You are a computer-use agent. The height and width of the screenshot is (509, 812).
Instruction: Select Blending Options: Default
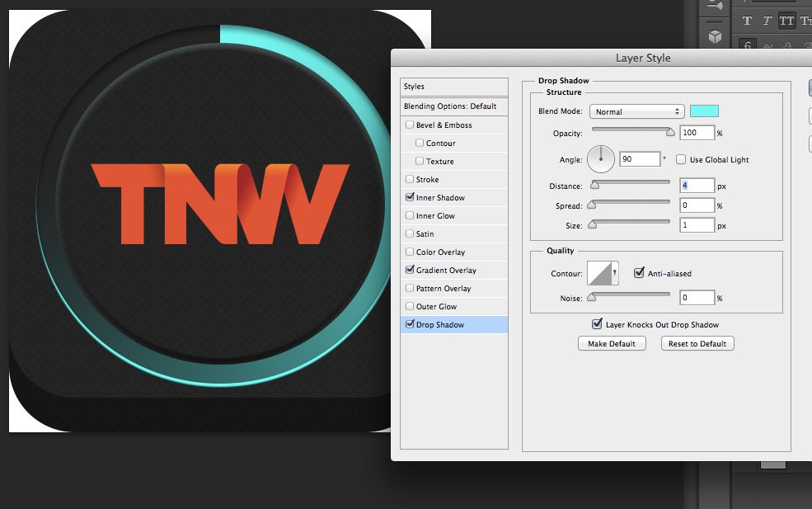(454, 106)
